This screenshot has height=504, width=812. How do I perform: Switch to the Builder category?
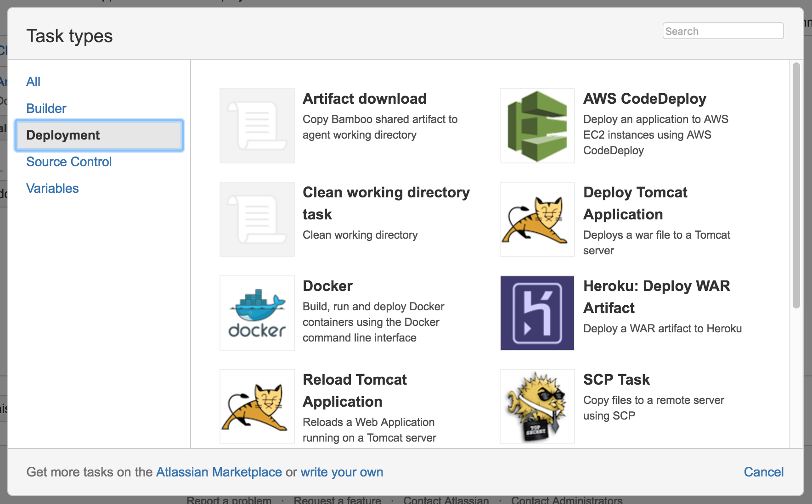(46, 108)
